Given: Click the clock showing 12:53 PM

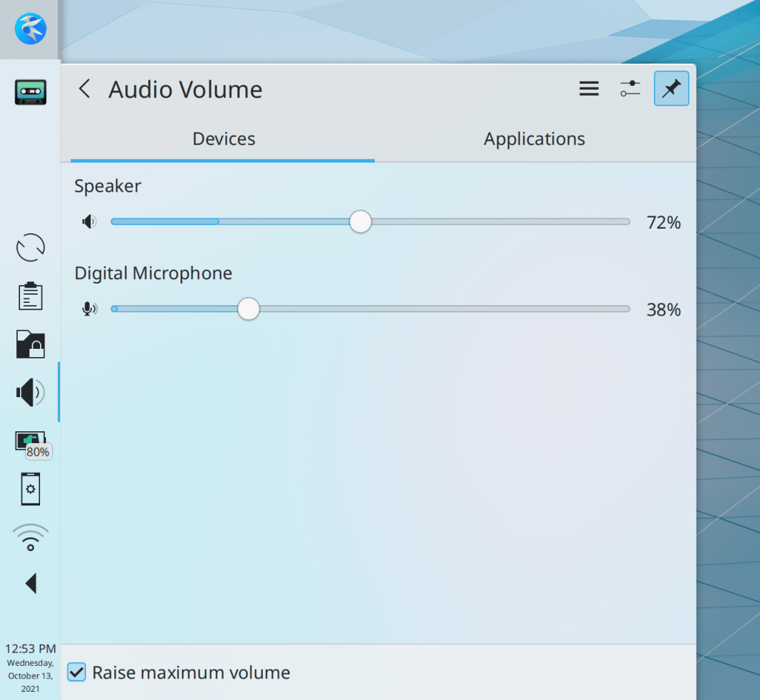Looking at the screenshot, I should pos(30,649).
